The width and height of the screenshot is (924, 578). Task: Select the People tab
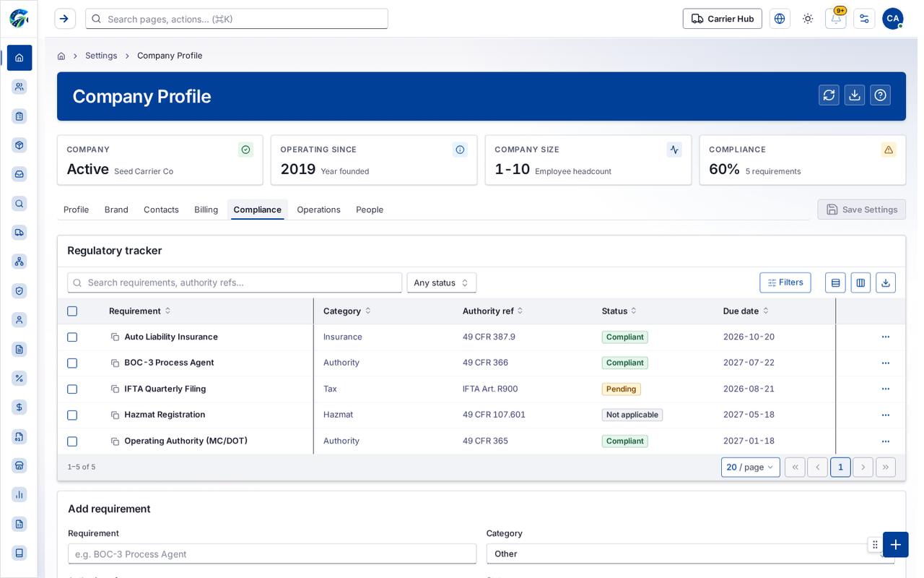pyautogui.click(x=370, y=210)
